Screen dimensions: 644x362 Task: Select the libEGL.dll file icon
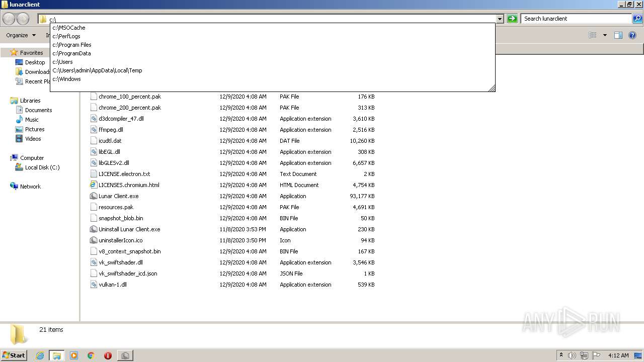click(x=94, y=152)
